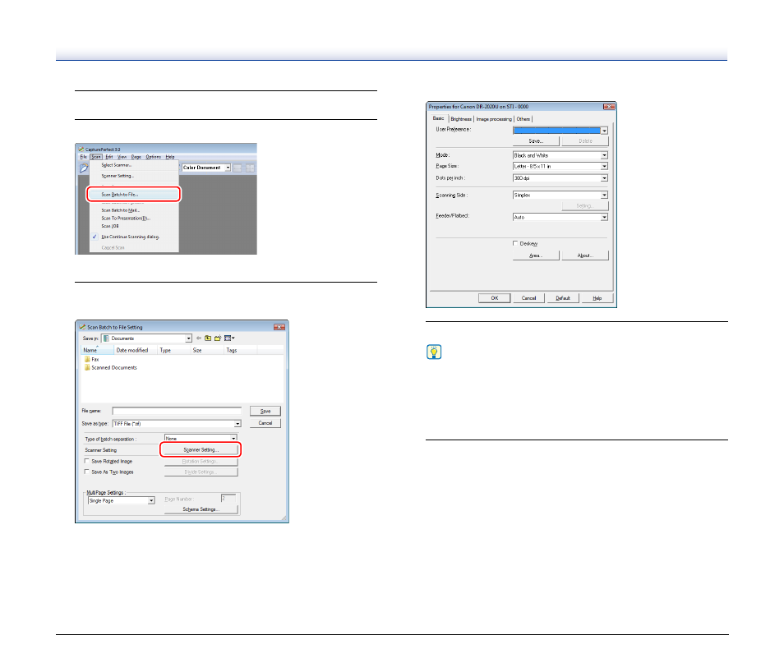Screen dimensions: 784x672
Task: Enable the Deskew checkbox
Action: click(515, 243)
